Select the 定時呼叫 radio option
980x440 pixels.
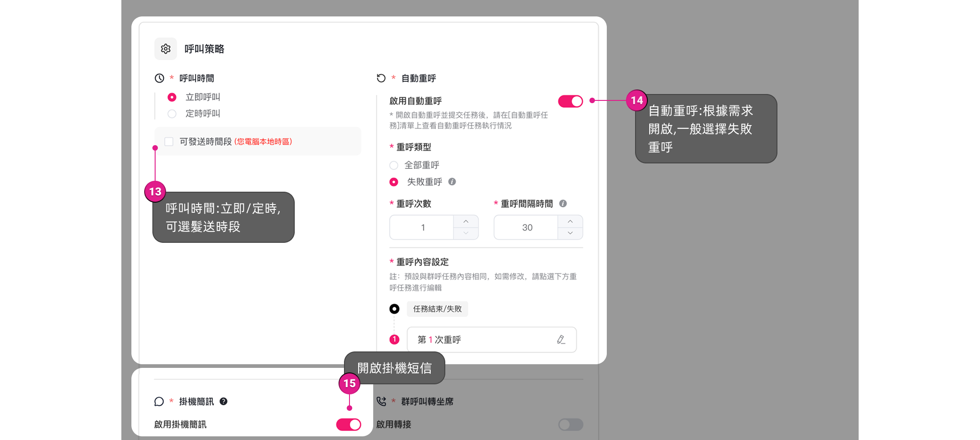pos(172,114)
